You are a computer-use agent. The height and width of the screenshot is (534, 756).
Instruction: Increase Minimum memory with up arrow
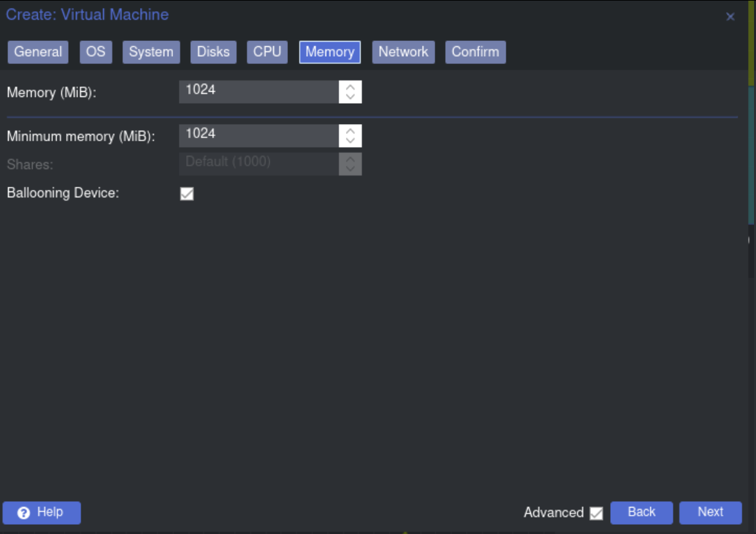(350, 131)
